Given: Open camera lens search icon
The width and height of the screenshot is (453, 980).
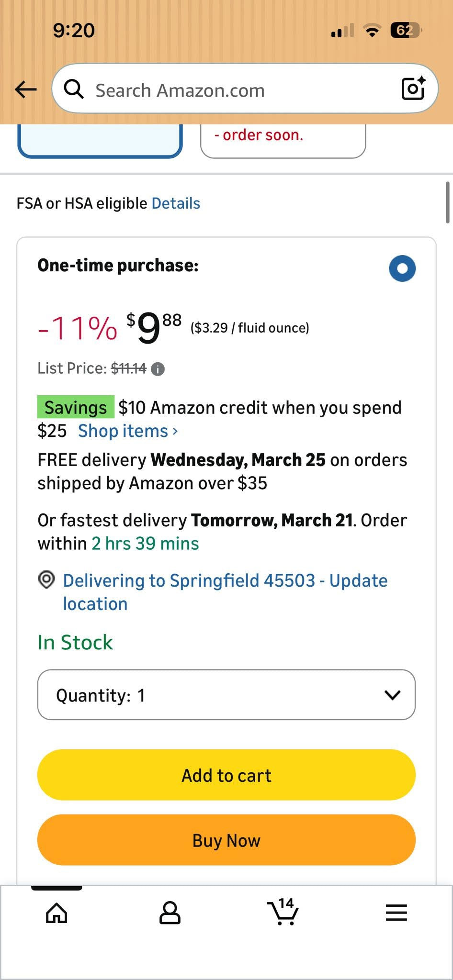Looking at the screenshot, I should [413, 88].
